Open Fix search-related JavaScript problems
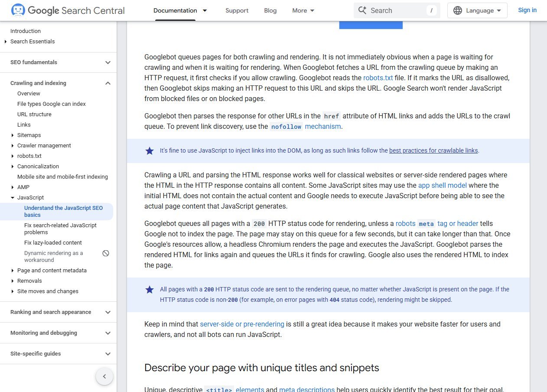Screen dimensions: 547x392 [x=60, y=229]
